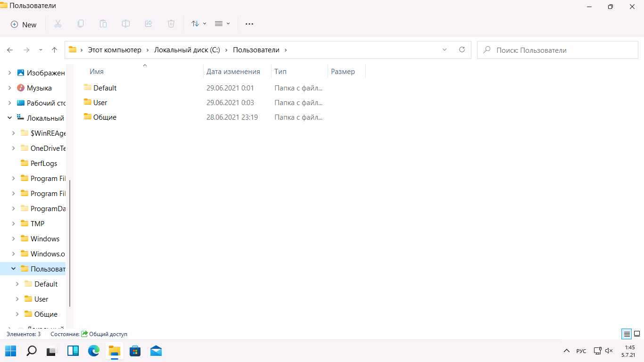This screenshot has height=362, width=644.
Task: Select Рабочий стол in navigation pane
Action: [46, 103]
